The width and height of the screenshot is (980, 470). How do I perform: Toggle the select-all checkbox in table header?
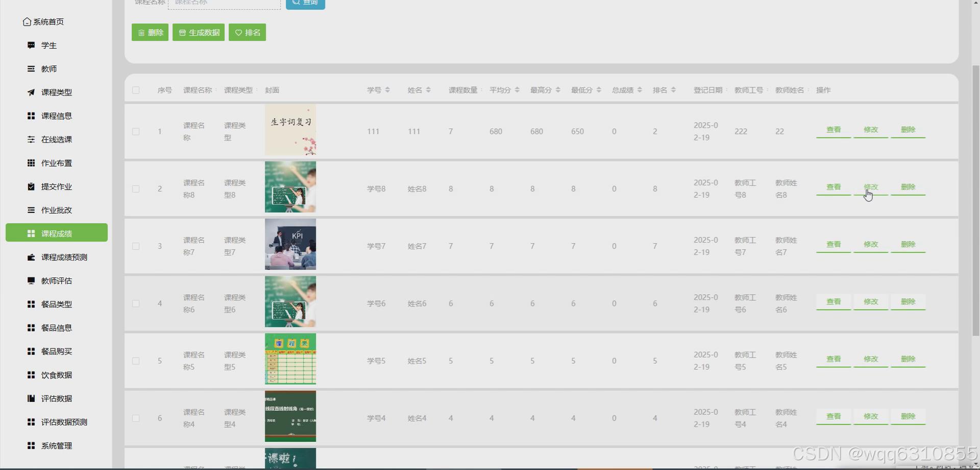(136, 90)
